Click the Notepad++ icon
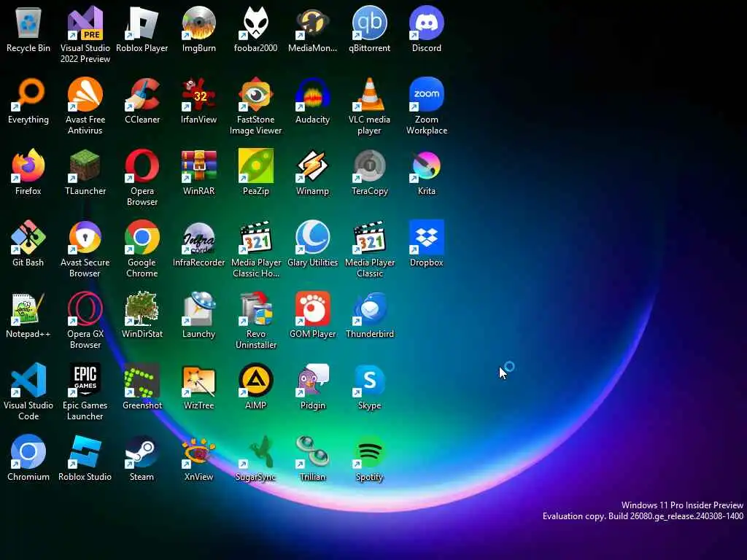747x560 pixels. point(28,308)
